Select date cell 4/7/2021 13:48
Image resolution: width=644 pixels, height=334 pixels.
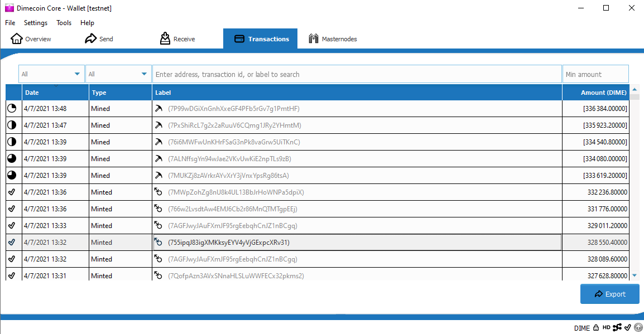click(55, 109)
